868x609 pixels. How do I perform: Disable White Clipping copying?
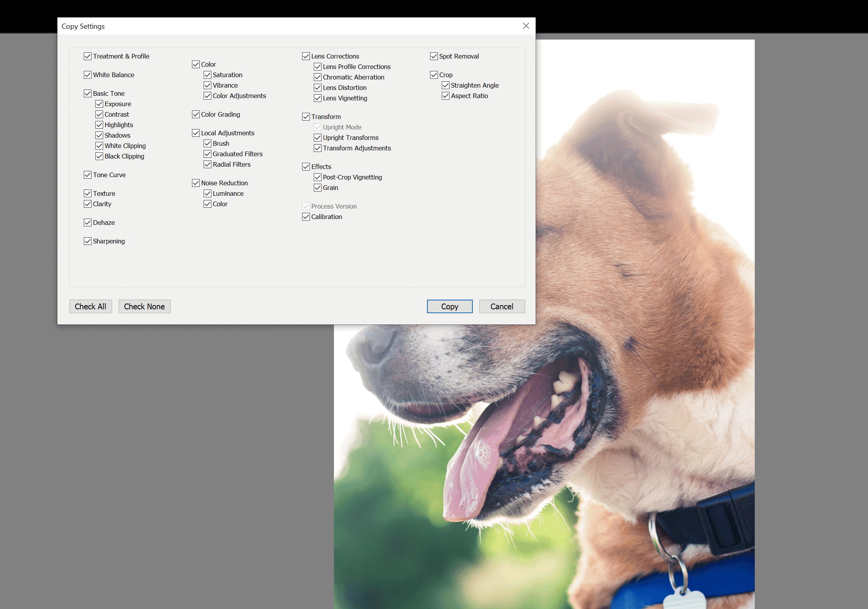pyautogui.click(x=99, y=146)
